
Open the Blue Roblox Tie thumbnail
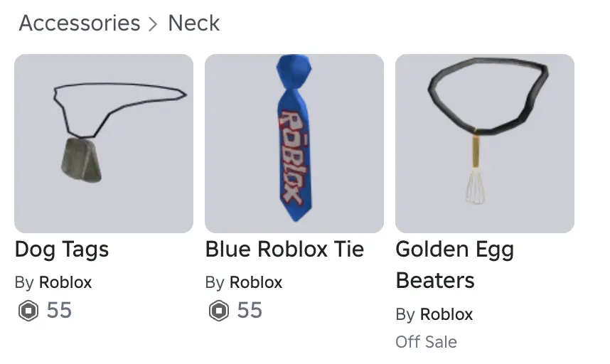(294, 144)
